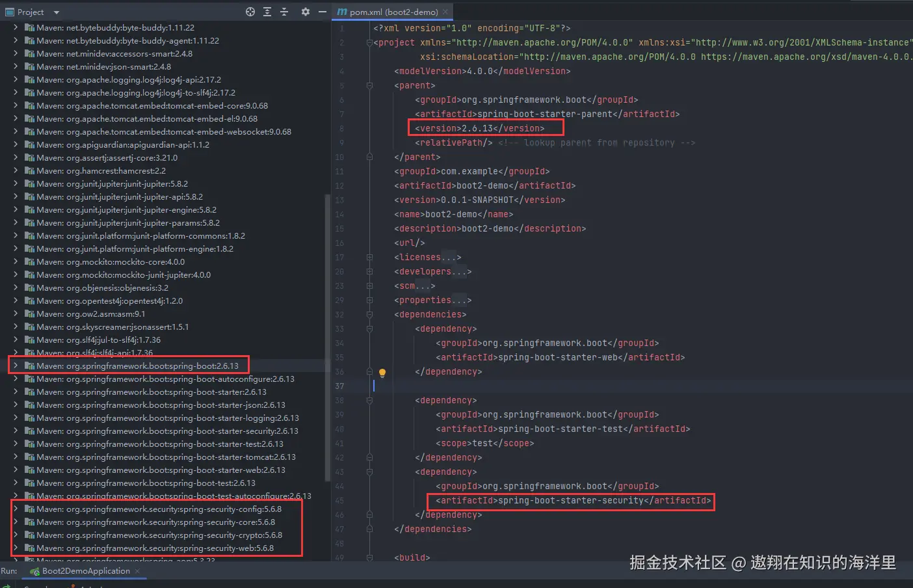Toggle fold for the starter-web dependency block

[369, 328]
